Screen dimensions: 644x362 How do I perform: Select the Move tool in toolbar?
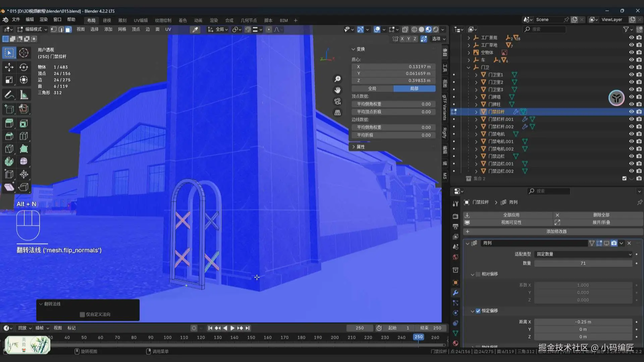pyautogui.click(x=9, y=67)
